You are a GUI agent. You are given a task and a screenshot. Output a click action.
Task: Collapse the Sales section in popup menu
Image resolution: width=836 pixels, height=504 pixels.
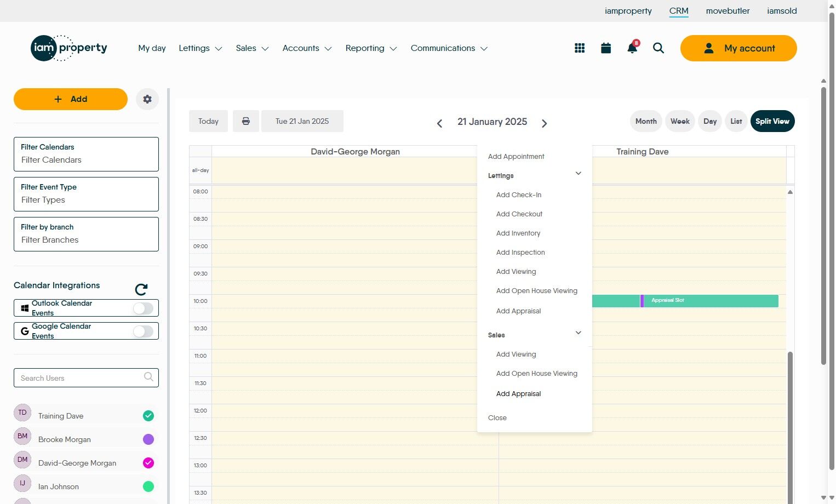[578, 333]
